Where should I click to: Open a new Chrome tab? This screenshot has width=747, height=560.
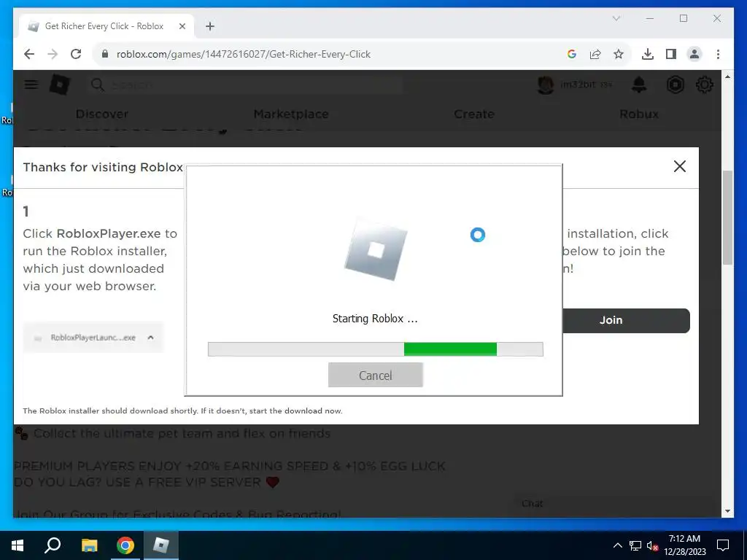[x=210, y=26]
